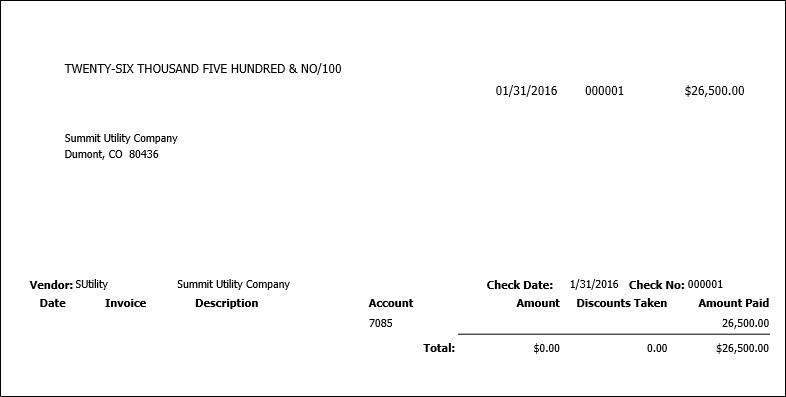Click account number 7085
The height and width of the screenshot is (397, 786).
point(380,323)
